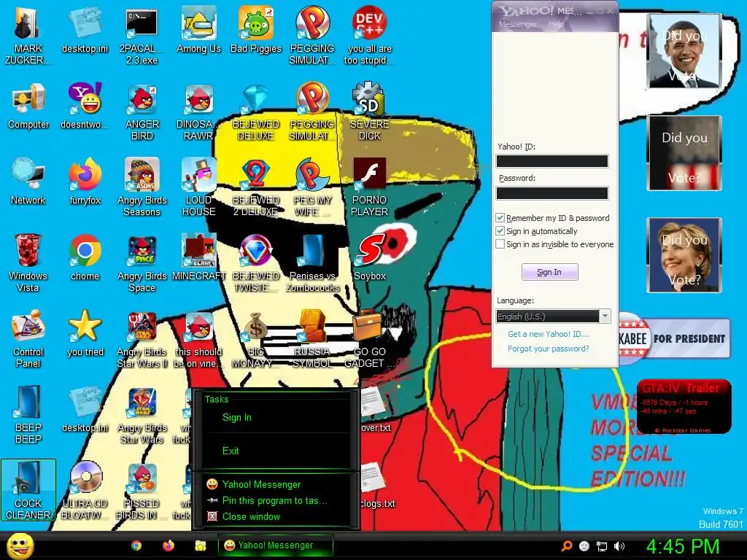Screen dimensions: 747x560
Task: Click the GTA:IV Trailer countdown gadget
Action: (x=684, y=407)
